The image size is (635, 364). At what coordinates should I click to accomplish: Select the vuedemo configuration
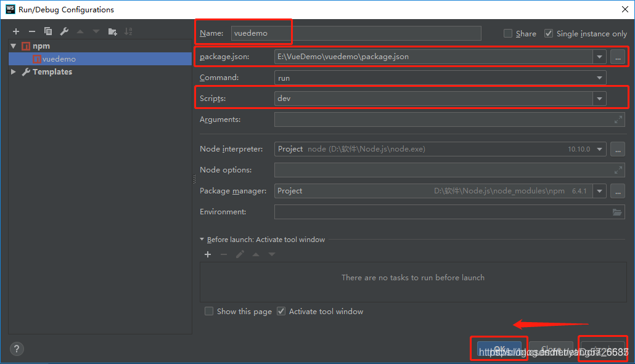pos(100,59)
